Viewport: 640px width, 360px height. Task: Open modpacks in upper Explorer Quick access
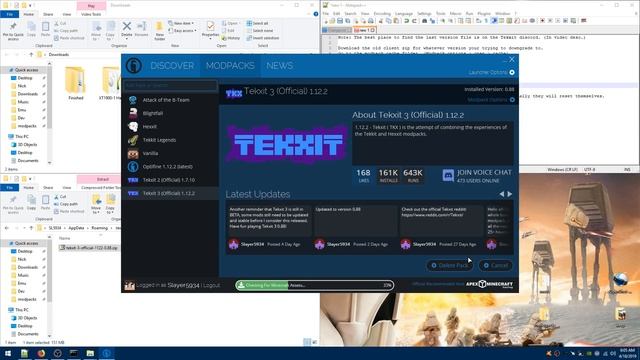(x=27, y=126)
